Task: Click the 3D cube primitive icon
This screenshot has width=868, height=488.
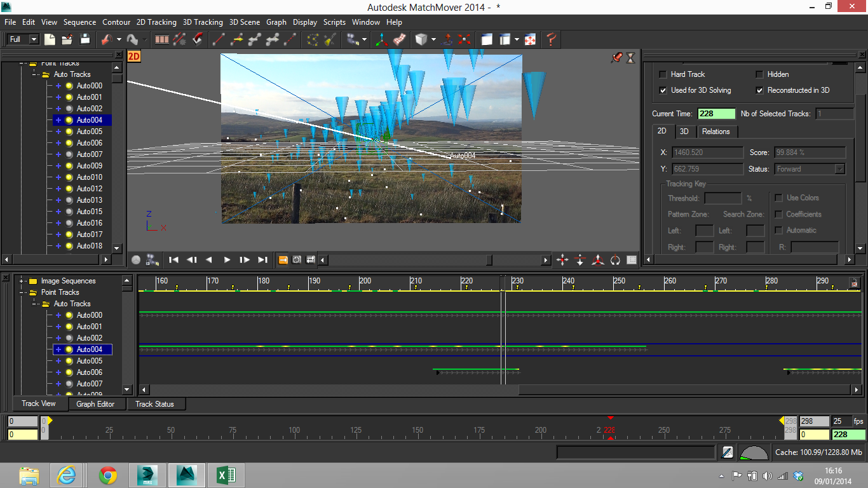Action: (x=421, y=39)
